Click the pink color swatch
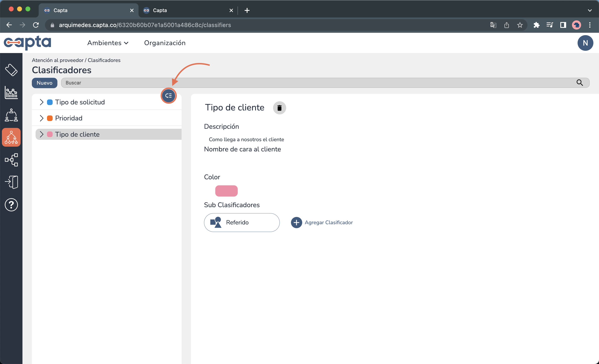Screen dimensions: 599x364 coord(226,191)
